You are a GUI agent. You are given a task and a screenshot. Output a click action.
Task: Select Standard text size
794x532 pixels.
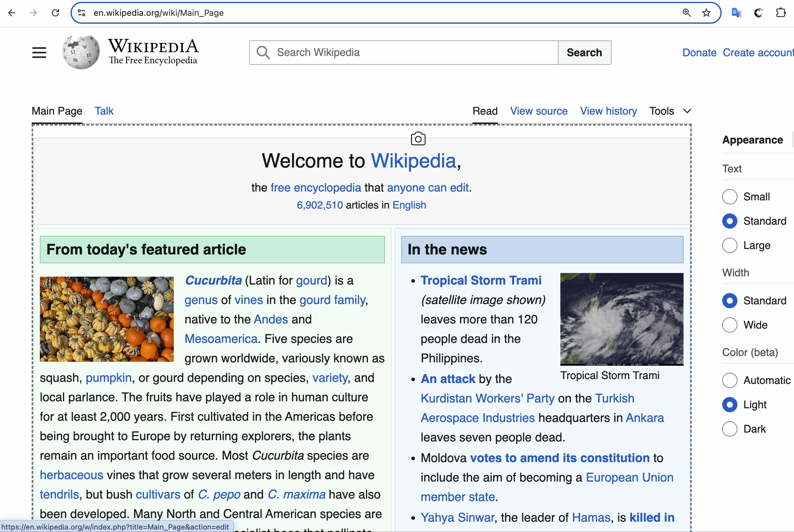[730, 221]
